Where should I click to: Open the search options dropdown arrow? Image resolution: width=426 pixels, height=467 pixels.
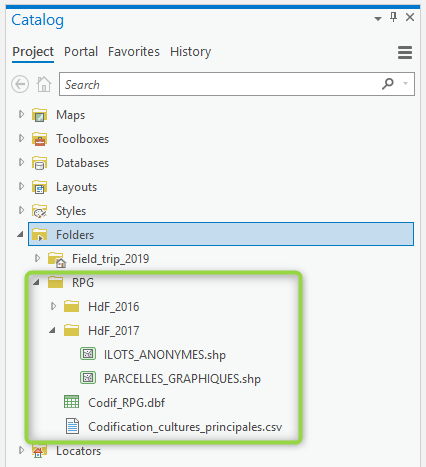(405, 84)
